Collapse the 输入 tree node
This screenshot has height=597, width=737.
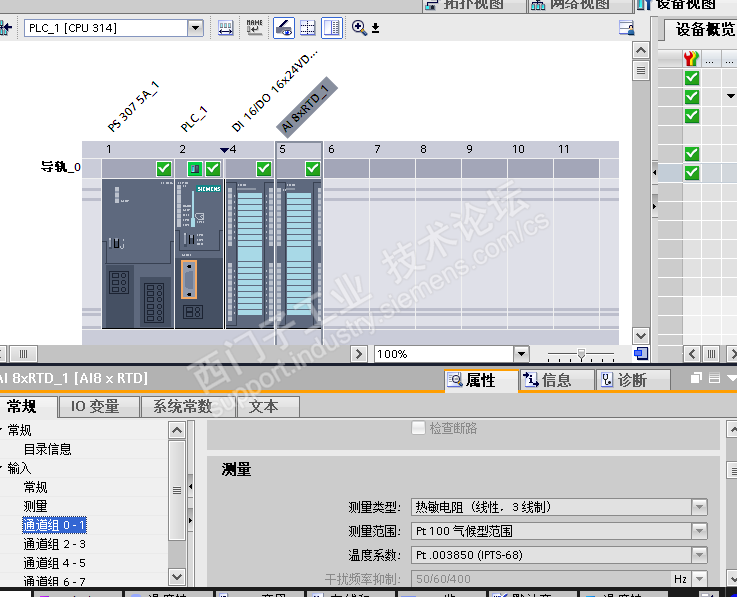click(1, 468)
